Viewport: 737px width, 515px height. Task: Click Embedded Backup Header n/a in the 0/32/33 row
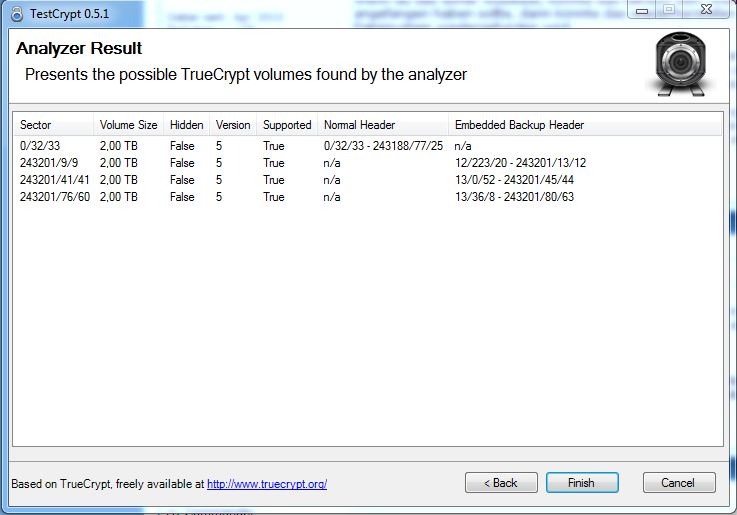pos(463,146)
